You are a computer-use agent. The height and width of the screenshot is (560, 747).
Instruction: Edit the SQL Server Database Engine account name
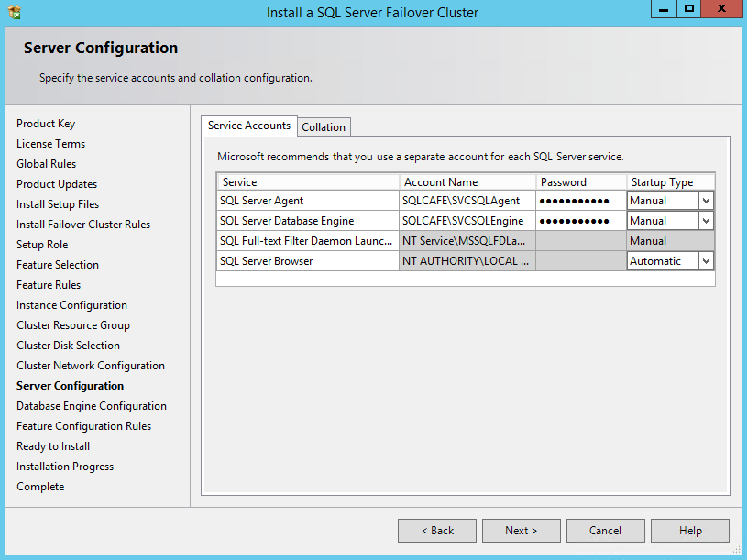coord(467,221)
